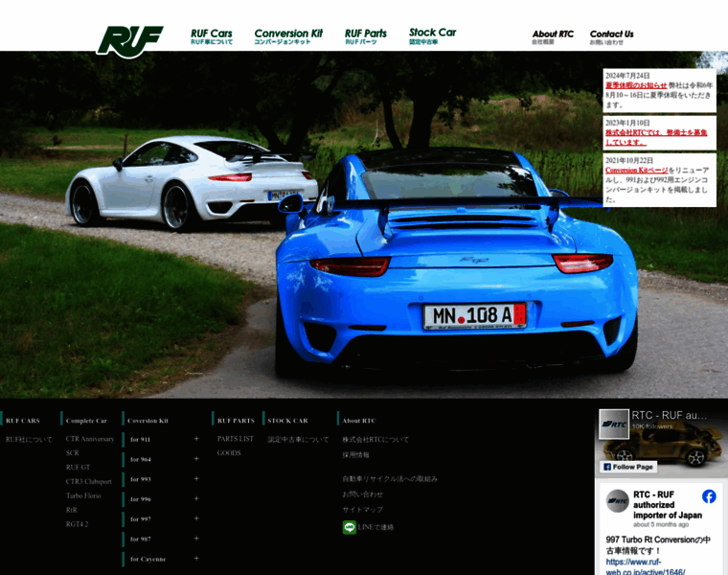Expand the 'for 997' plus icon

pos(196,518)
